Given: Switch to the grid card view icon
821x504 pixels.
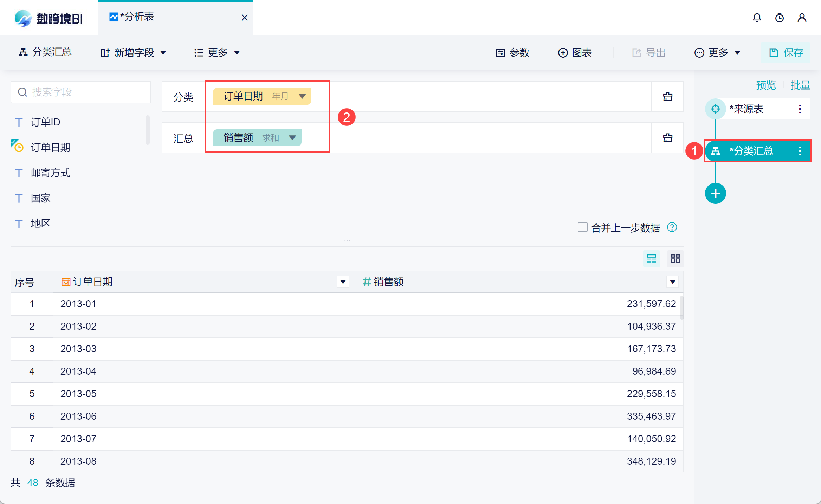Looking at the screenshot, I should (675, 259).
